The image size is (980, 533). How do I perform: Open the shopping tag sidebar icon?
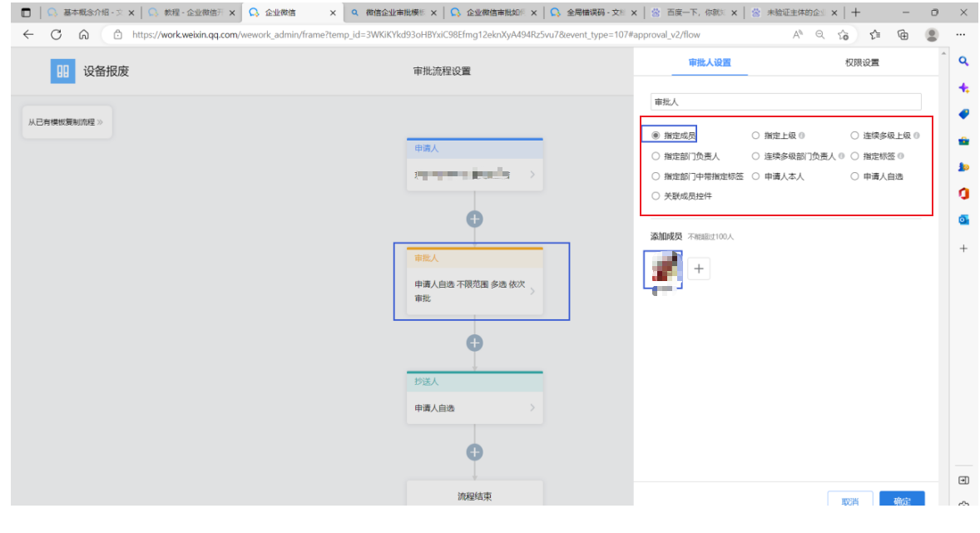coord(963,115)
